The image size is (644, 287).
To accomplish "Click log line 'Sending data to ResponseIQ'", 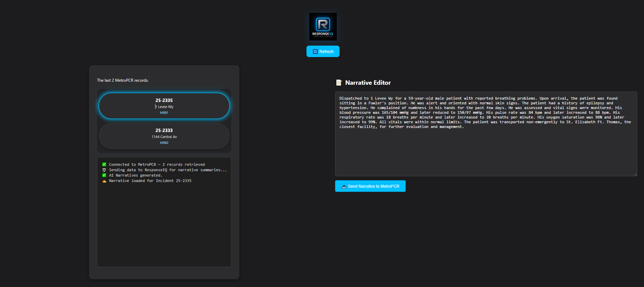I will tap(168, 170).
